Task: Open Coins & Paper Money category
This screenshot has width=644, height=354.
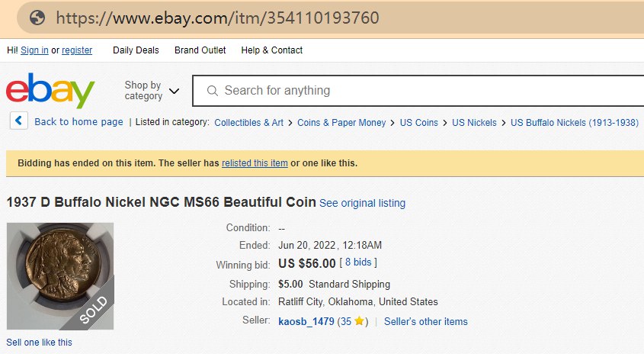Action: pyautogui.click(x=341, y=122)
